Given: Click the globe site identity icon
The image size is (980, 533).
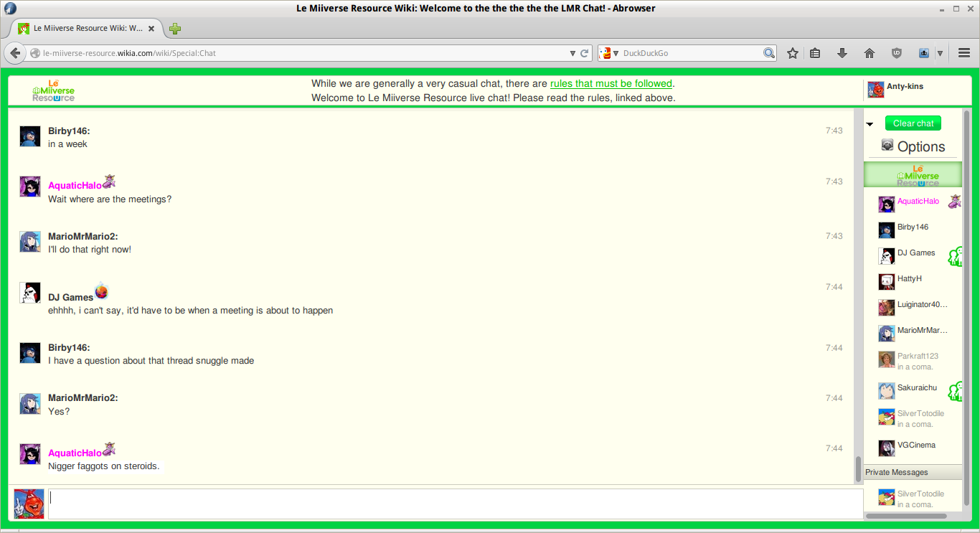Looking at the screenshot, I should [35, 53].
